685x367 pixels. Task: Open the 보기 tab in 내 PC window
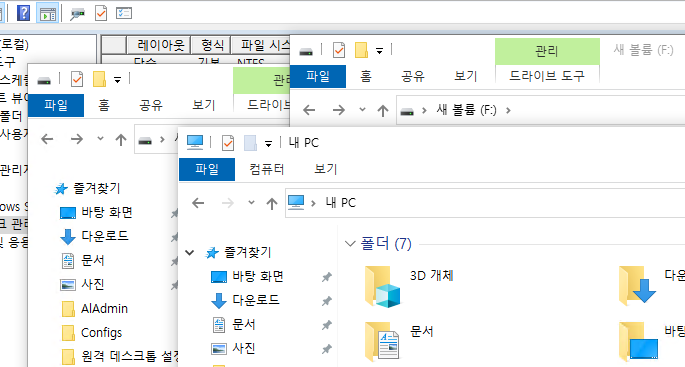[326, 169]
